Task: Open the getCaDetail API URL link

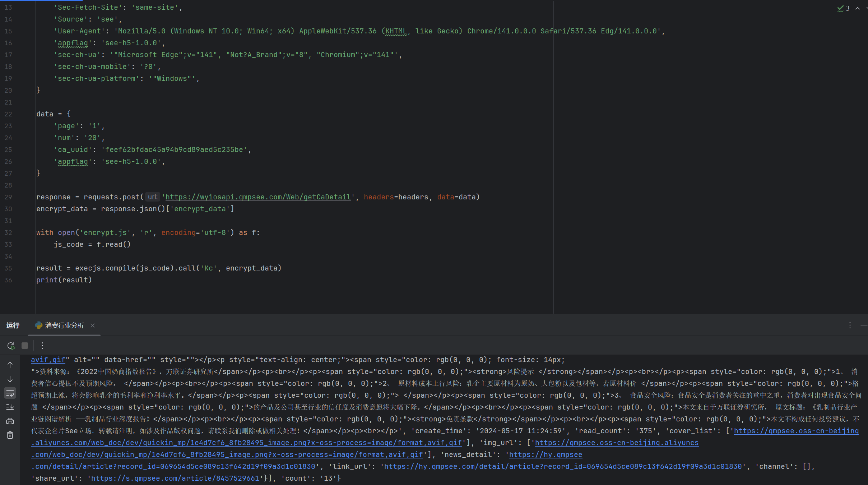Action: click(x=258, y=197)
